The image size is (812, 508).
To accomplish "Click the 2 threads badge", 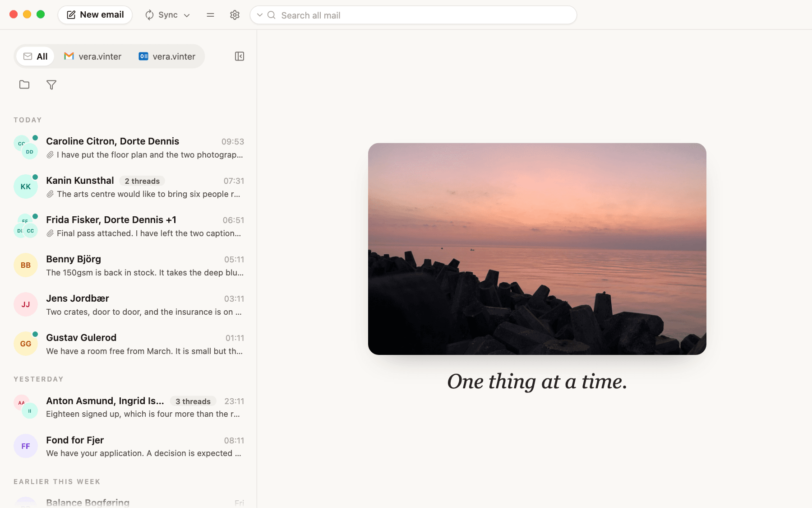I will (142, 181).
